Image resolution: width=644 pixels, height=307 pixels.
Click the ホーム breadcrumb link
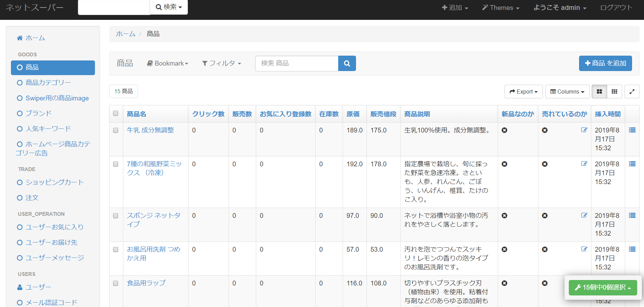pyautogui.click(x=125, y=34)
